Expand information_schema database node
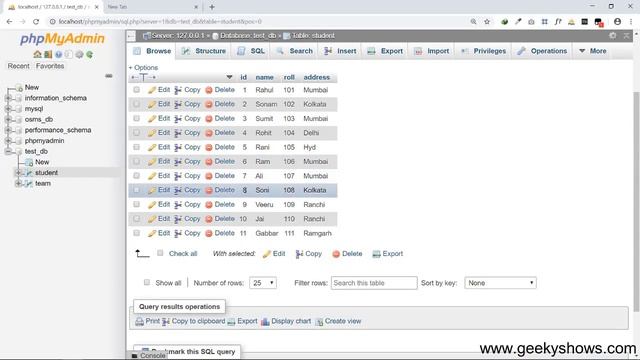The height and width of the screenshot is (360, 640). [8, 98]
